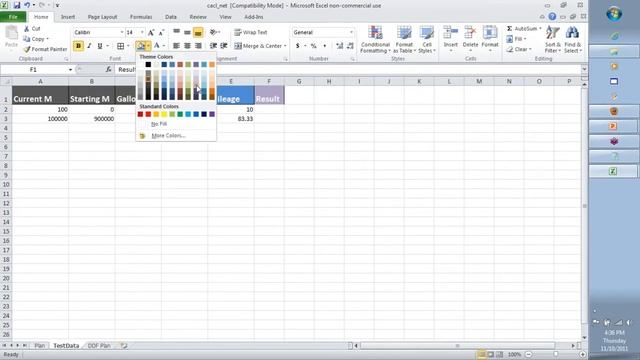Activate the Format Painter brush

point(45,49)
